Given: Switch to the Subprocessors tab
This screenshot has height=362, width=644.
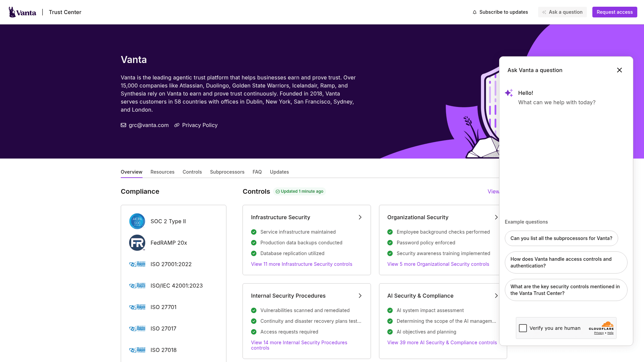Looking at the screenshot, I should click(227, 172).
